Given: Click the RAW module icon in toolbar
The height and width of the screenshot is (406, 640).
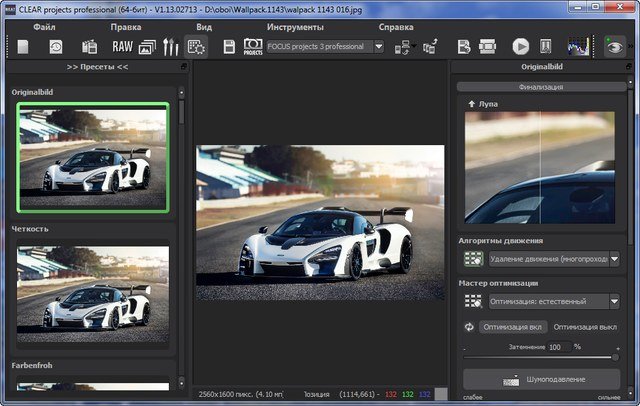Looking at the screenshot, I should pos(122,46).
